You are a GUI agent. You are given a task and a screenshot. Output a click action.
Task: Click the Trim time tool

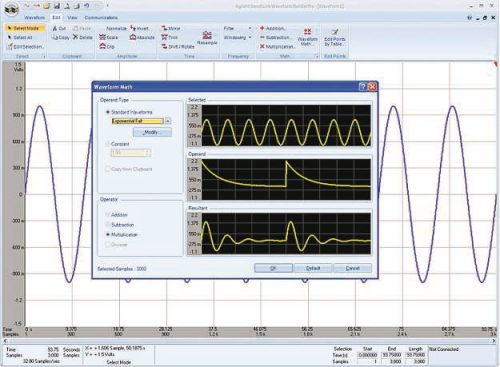(169, 37)
